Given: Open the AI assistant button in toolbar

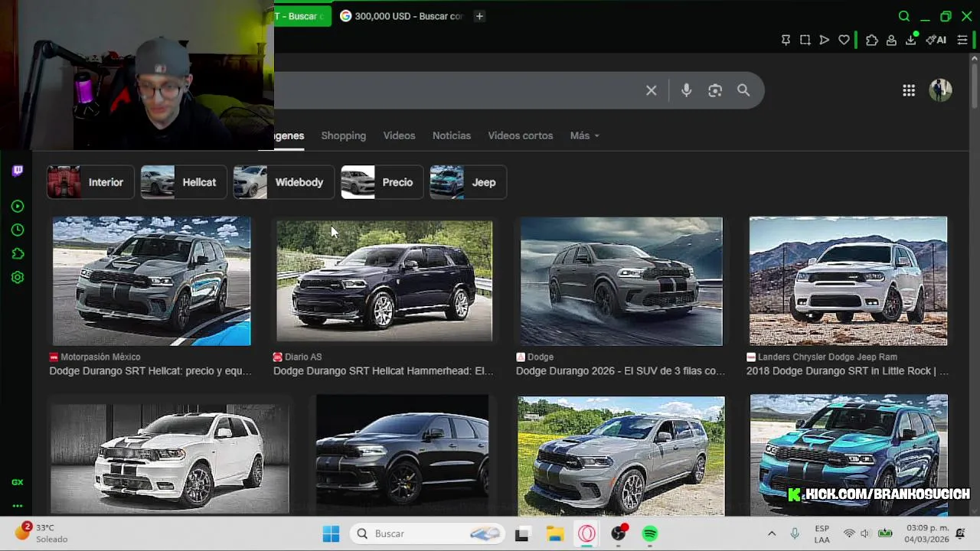Looking at the screenshot, I should pyautogui.click(x=936, y=40).
